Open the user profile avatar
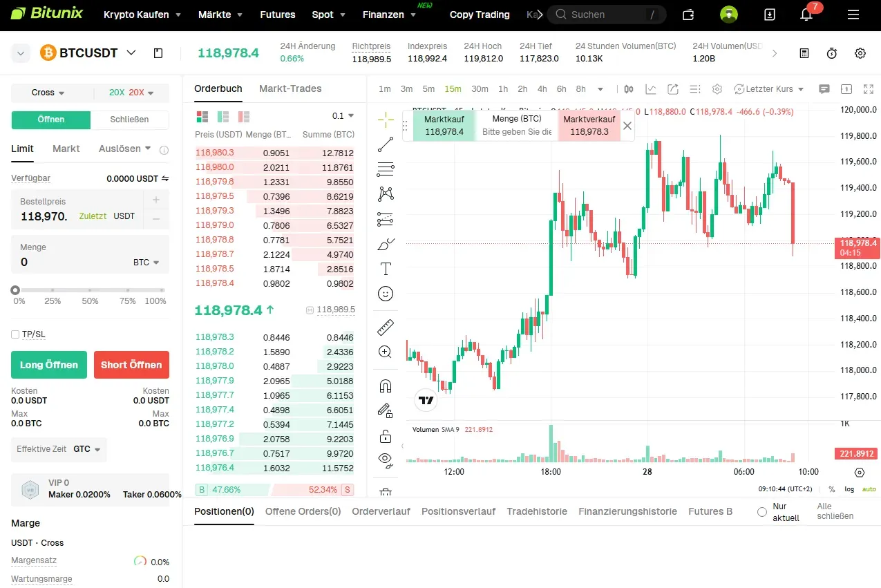Viewport: 881px width, 588px height. coord(728,15)
